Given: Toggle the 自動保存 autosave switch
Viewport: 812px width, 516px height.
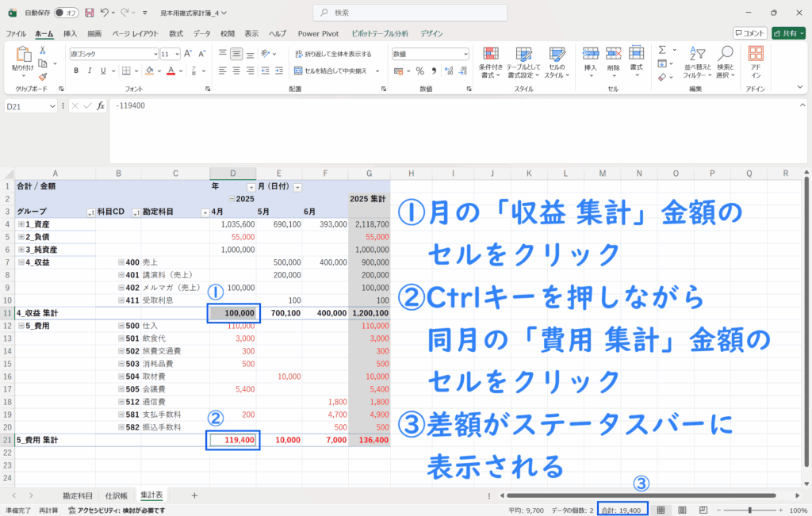Looking at the screenshot, I should point(67,13).
